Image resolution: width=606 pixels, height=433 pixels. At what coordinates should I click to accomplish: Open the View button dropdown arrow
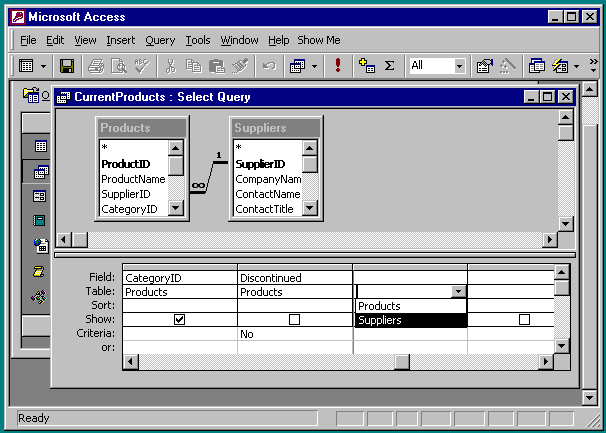click(43, 66)
